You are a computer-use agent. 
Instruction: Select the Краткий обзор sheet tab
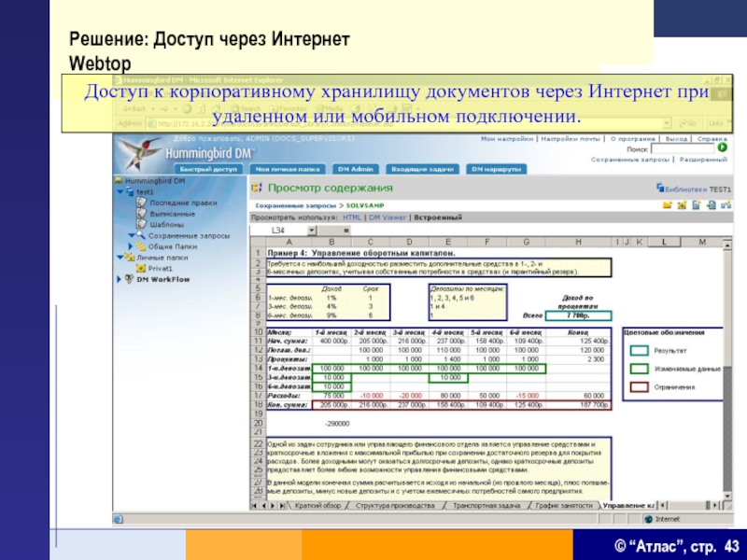pyautogui.click(x=317, y=506)
